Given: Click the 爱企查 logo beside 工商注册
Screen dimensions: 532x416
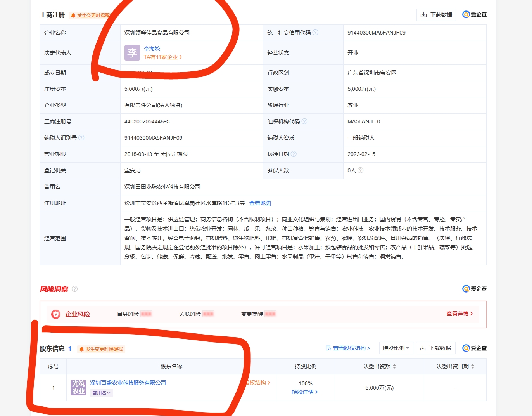Looking at the screenshot, I should (x=475, y=15).
